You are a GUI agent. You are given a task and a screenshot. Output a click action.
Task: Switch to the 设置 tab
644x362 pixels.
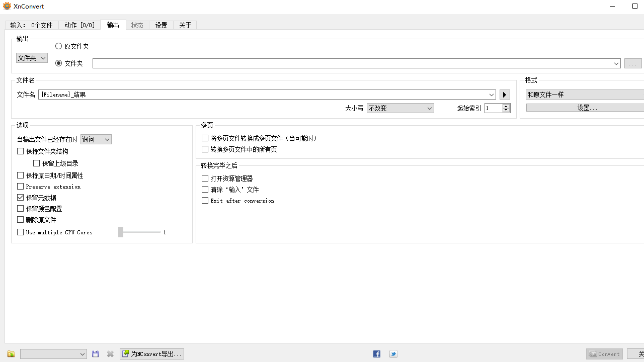(x=161, y=25)
